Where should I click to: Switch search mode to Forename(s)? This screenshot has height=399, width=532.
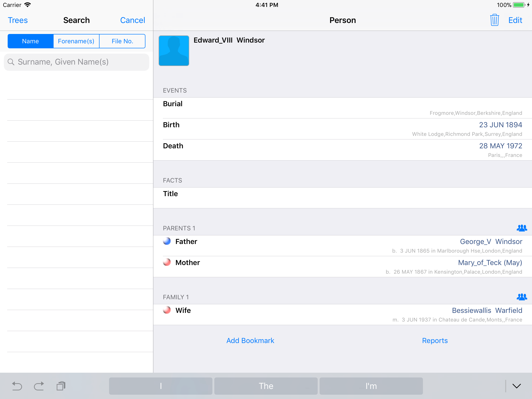coord(76,41)
